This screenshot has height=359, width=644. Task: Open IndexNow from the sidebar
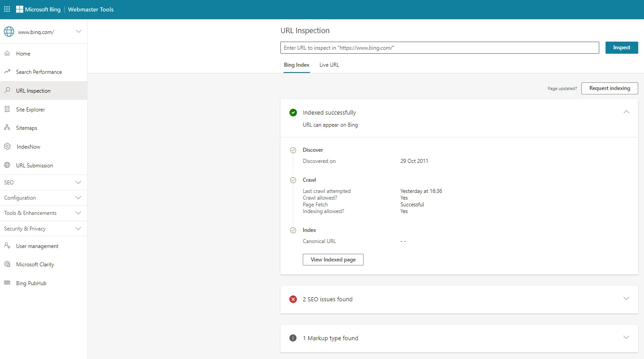[28, 146]
